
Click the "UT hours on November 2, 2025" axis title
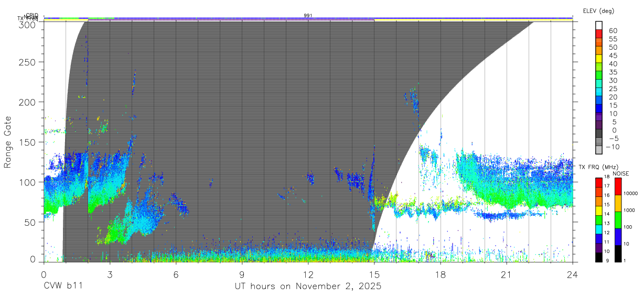(x=308, y=287)
